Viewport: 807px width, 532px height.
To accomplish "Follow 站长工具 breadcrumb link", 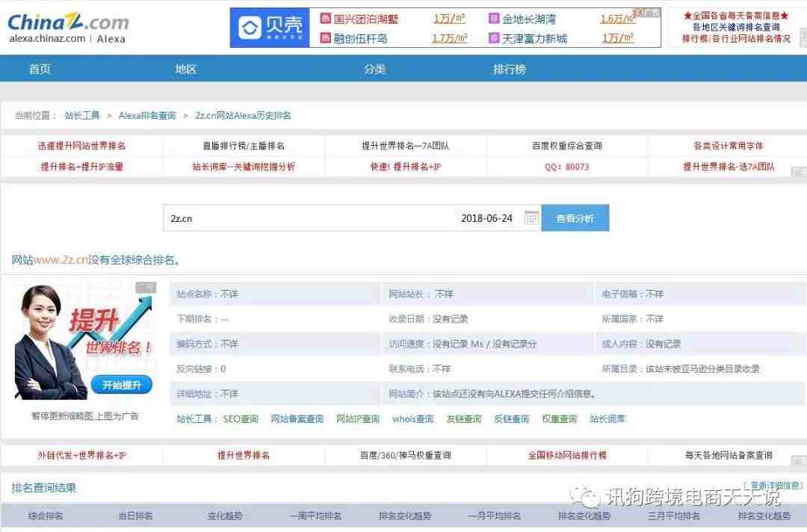I will click(x=82, y=115).
